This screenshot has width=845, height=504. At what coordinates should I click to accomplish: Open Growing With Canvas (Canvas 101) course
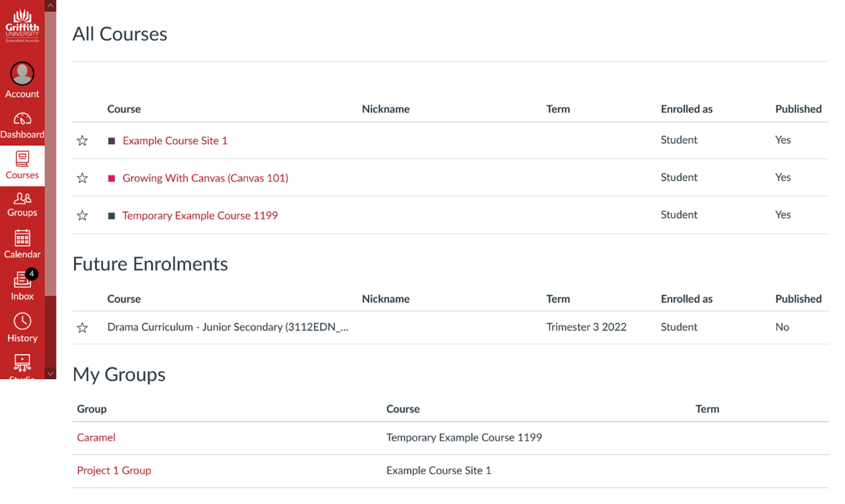[x=205, y=178]
